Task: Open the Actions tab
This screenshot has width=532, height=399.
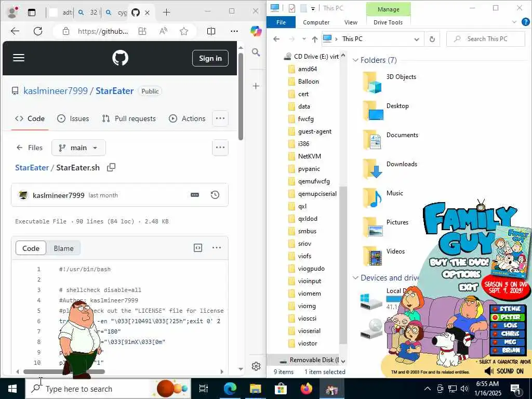Action: pyautogui.click(x=187, y=118)
